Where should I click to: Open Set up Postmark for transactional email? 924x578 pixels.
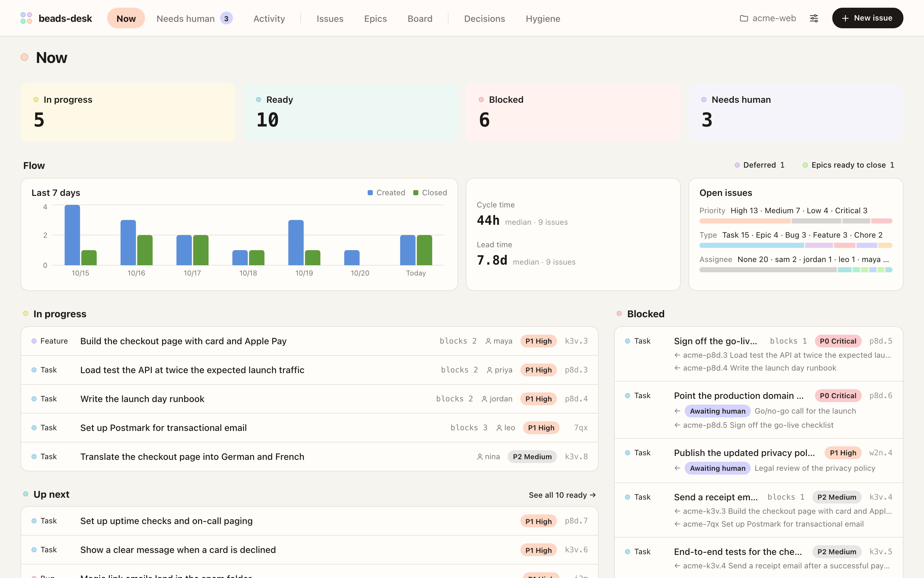click(x=309, y=428)
